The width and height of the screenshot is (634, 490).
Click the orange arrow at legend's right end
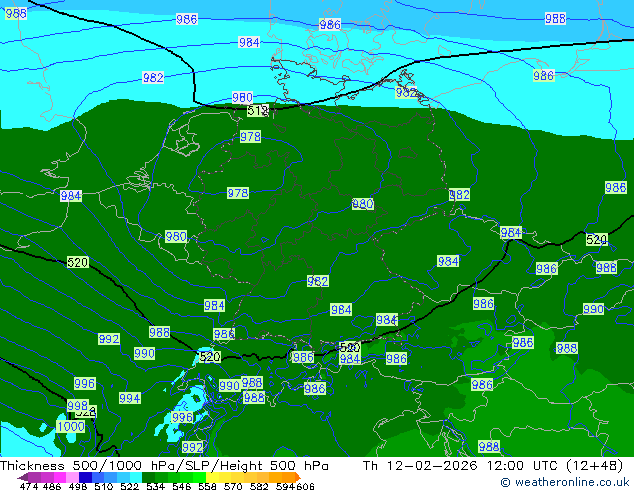(x=298, y=477)
